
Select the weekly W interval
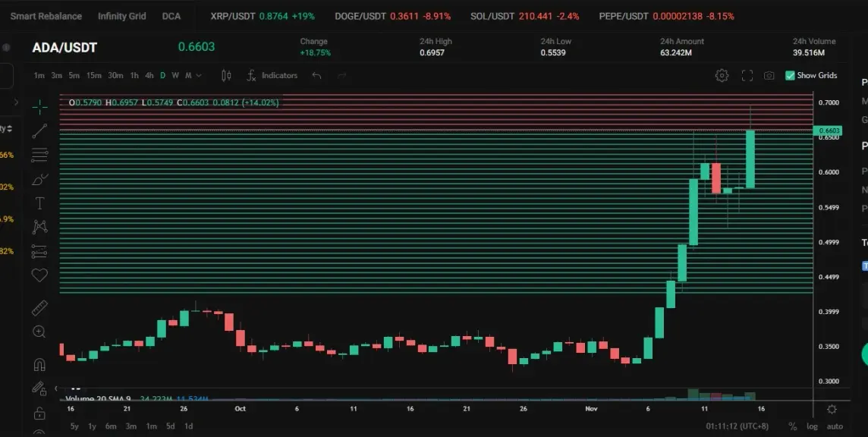(x=175, y=75)
